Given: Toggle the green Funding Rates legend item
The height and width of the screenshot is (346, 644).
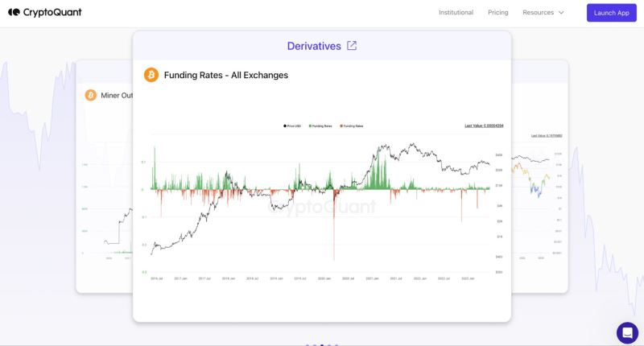Looking at the screenshot, I should coord(322,126).
